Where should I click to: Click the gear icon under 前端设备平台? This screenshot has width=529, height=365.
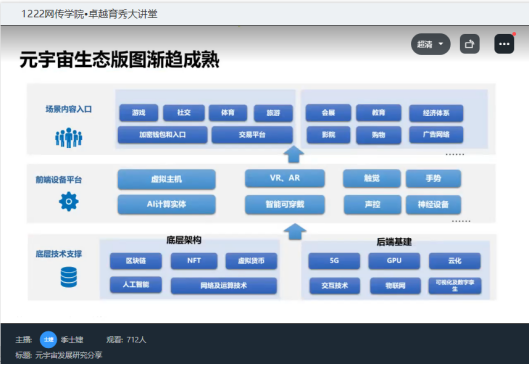68,201
